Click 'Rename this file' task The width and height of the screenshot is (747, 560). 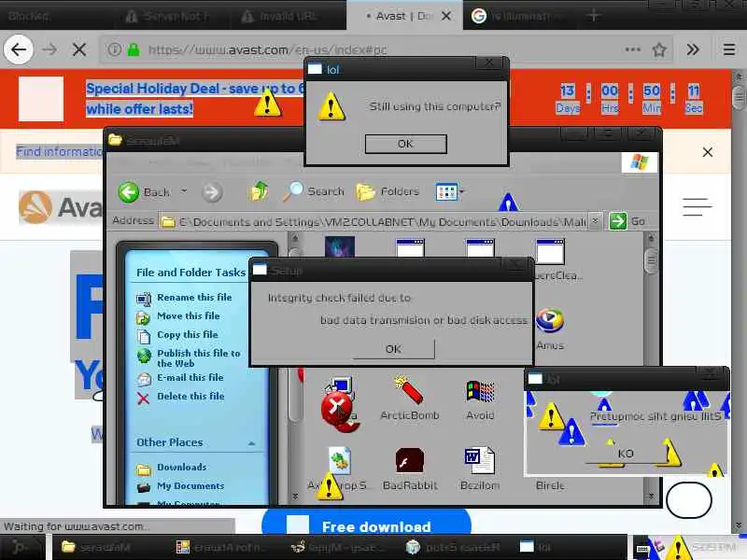(194, 297)
